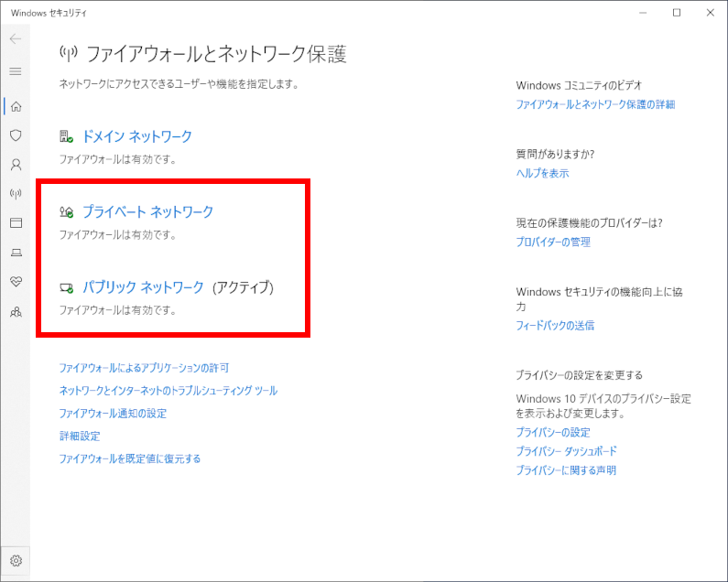The image size is (728, 582).
Task: Click the (アクティブ) label
Action: coord(244,287)
